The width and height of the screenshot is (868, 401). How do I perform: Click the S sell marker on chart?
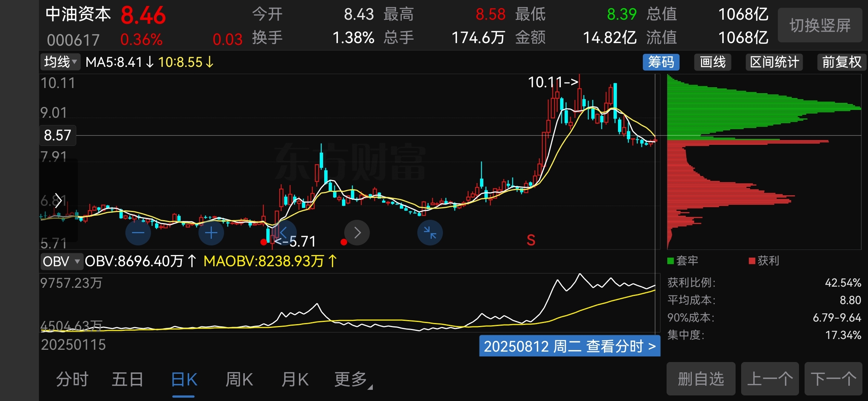[531, 240]
